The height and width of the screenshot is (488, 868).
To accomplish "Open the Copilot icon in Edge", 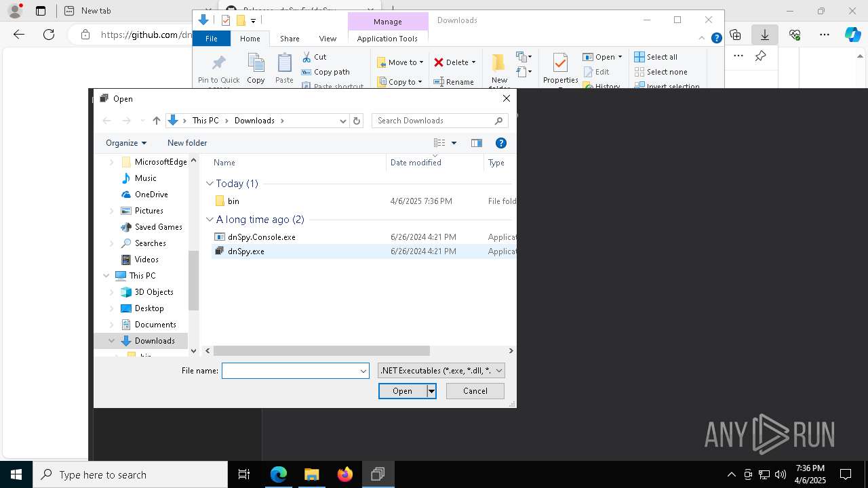I will [852, 35].
